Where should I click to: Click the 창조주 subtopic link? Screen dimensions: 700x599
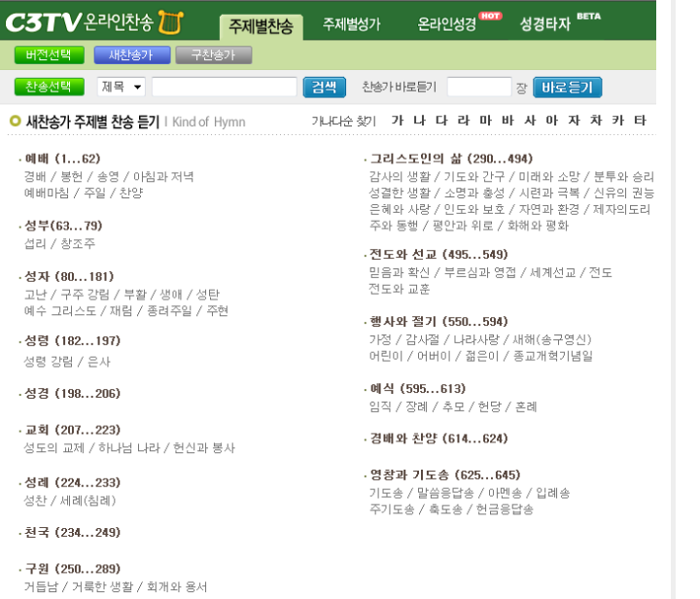78,244
